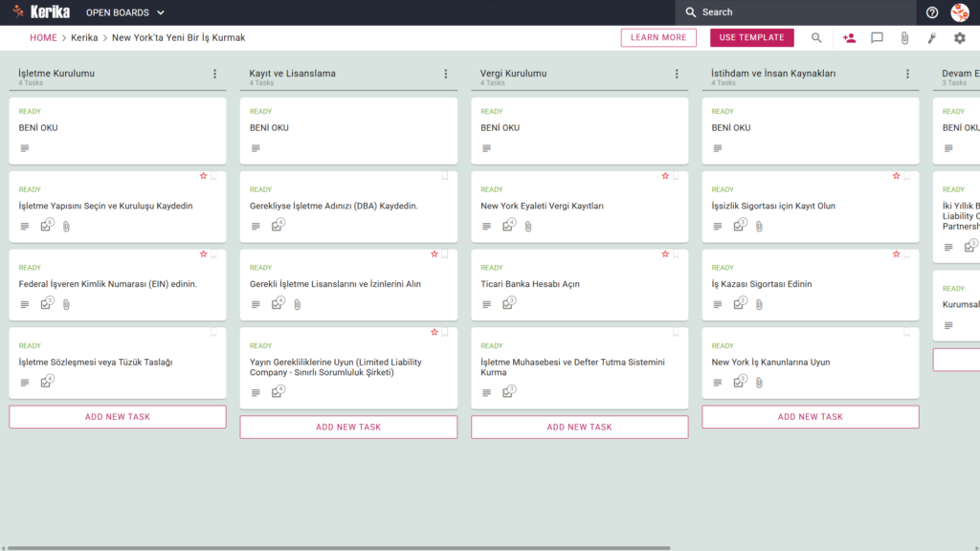The height and width of the screenshot is (551, 980).
Task: Open the add team member icon
Action: click(x=849, y=38)
